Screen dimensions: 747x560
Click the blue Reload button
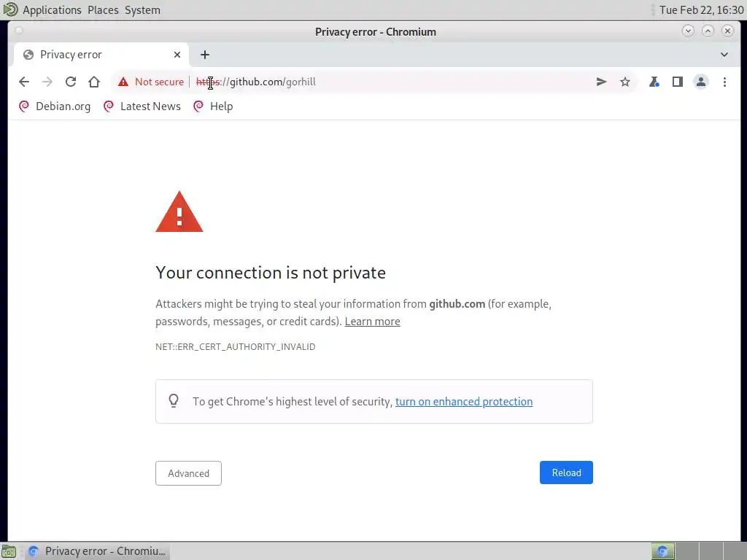click(x=566, y=472)
